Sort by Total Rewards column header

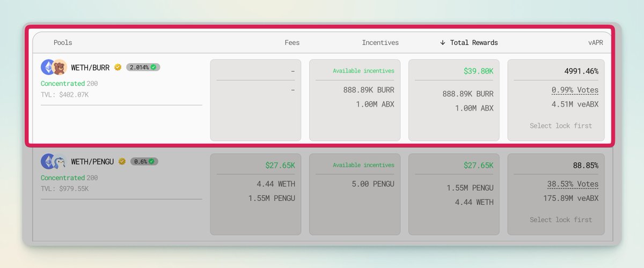[469, 42]
